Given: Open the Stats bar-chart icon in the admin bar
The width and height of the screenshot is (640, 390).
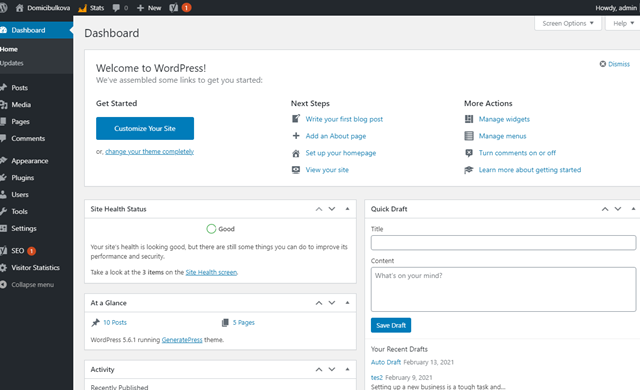Looking at the screenshot, I should tap(82, 8).
